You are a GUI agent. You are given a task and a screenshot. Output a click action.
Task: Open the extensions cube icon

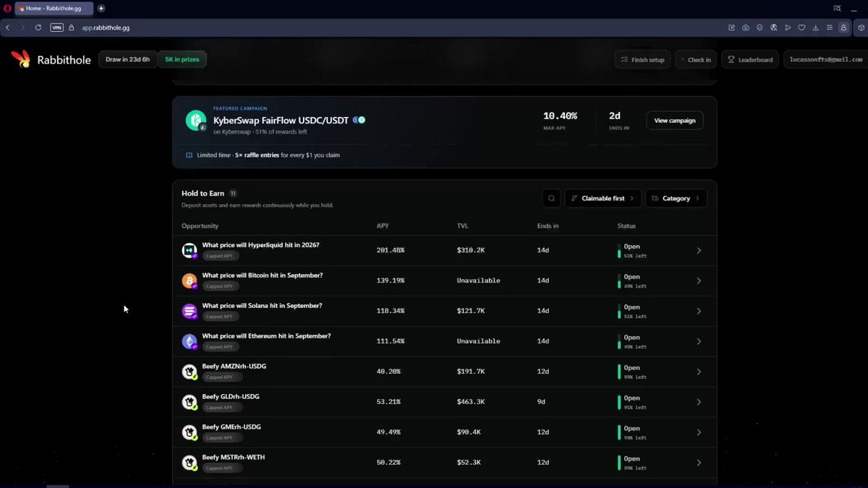pos(861,27)
